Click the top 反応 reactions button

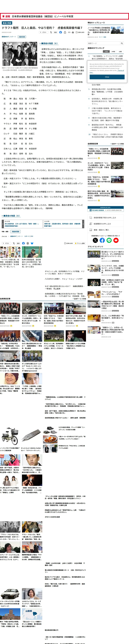[x=54, y=32]
